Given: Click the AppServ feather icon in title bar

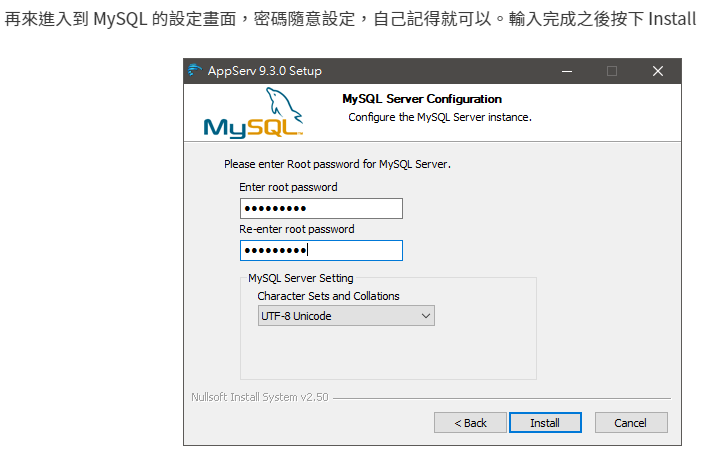Looking at the screenshot, I should (195, 71).
